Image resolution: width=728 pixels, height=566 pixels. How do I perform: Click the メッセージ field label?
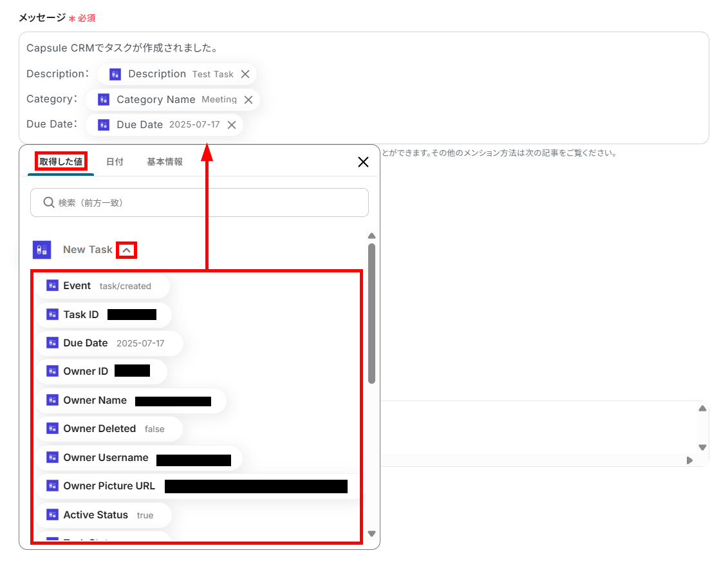pyautogui.click(x=42, y=17)
